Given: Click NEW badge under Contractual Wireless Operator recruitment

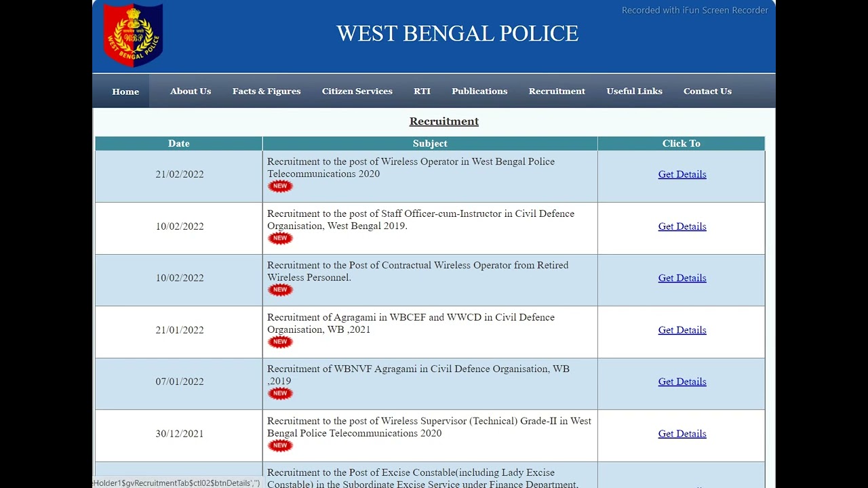Looking at the screenshot, I should (280, 290).
